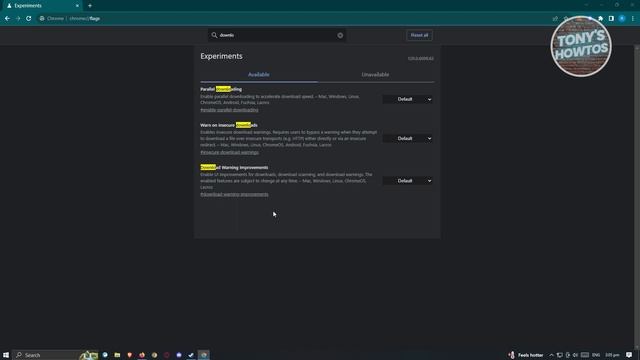The width and height of the screenshot is (640, 360).
Task: Open the taskbar clock
Action: point(612,355)
